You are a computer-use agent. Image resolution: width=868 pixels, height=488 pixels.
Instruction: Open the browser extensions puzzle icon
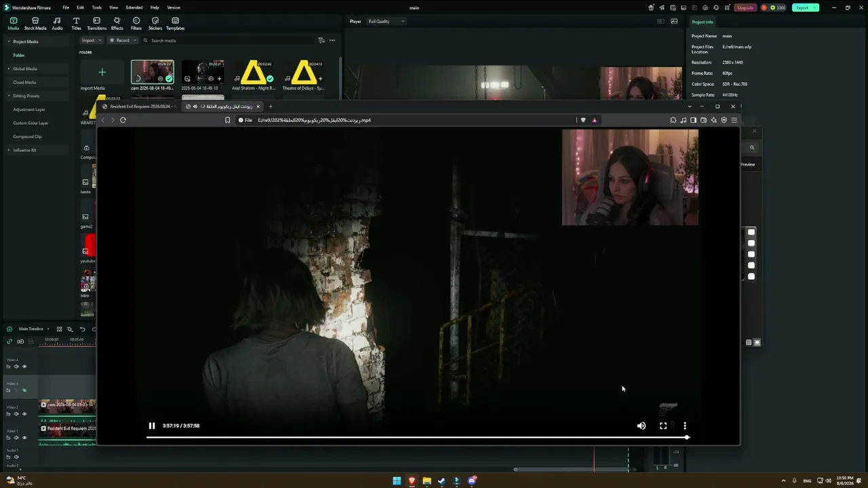pos(673,120)
